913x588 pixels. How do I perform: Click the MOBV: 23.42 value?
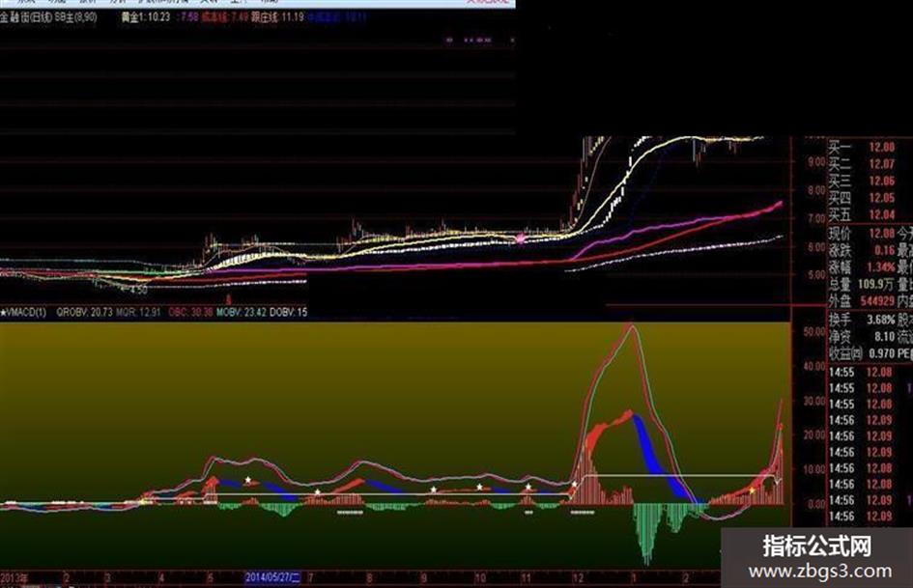pos(242,312)
